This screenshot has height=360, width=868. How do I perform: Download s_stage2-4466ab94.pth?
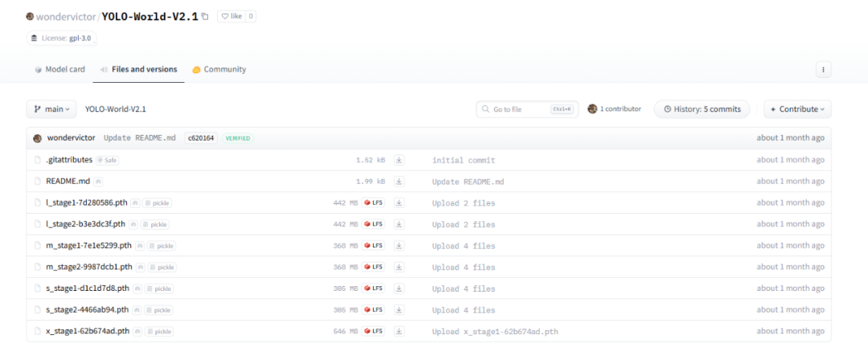click(x=399, y=309)
